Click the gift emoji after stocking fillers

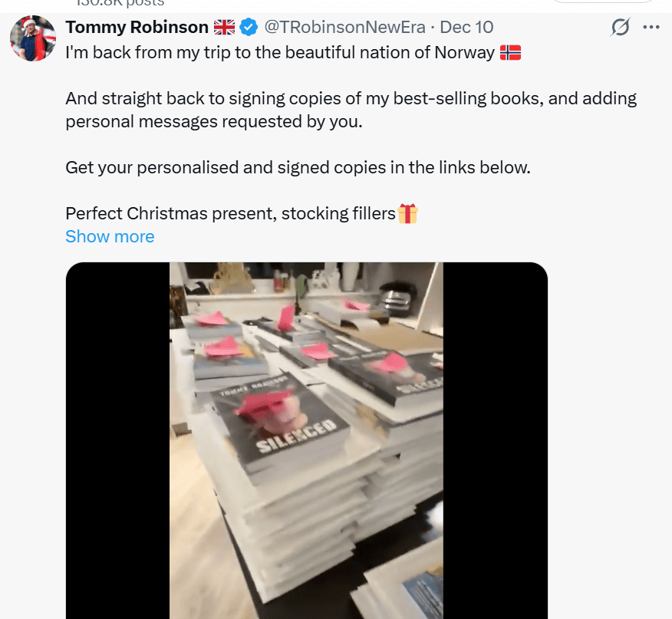tap(408, 213)
